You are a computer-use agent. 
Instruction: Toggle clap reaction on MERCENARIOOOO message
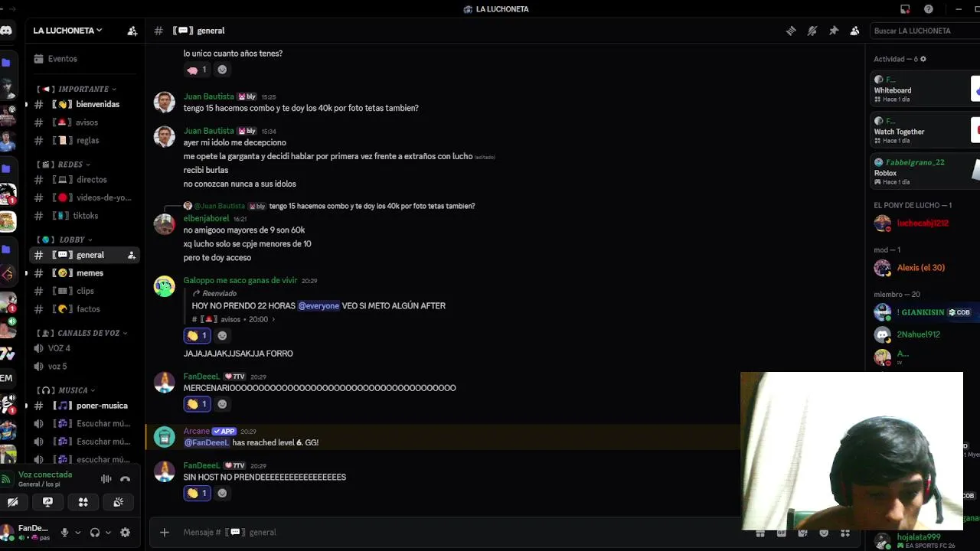click(x=197, y=404)
